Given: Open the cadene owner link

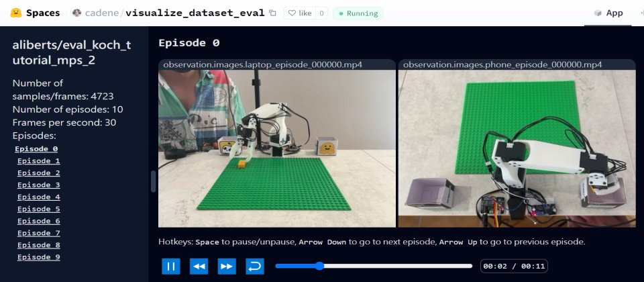Looking at the screenshot, I should 101,13.
